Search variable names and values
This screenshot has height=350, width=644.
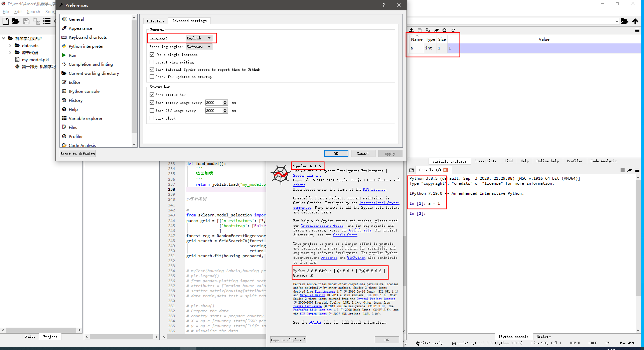click(x=445, y=30)
